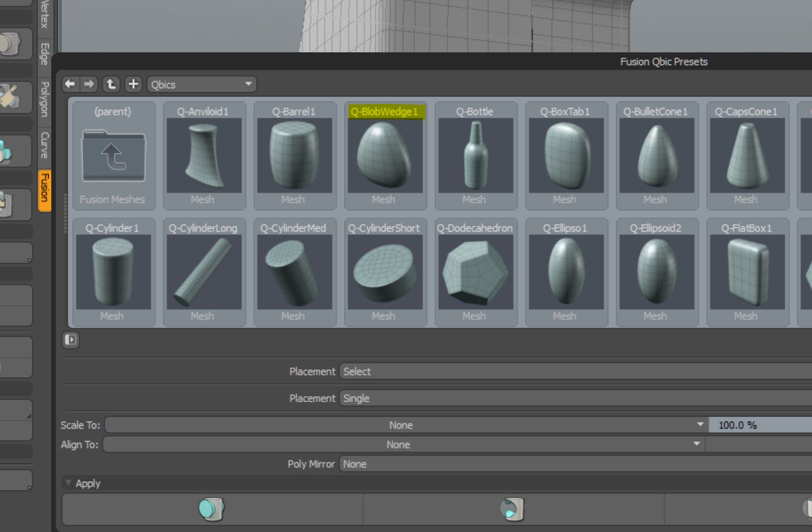The width and height of the screenshot is (812, 532).
Task: Open the Align To None dropdown
Action: click(404, 444)
